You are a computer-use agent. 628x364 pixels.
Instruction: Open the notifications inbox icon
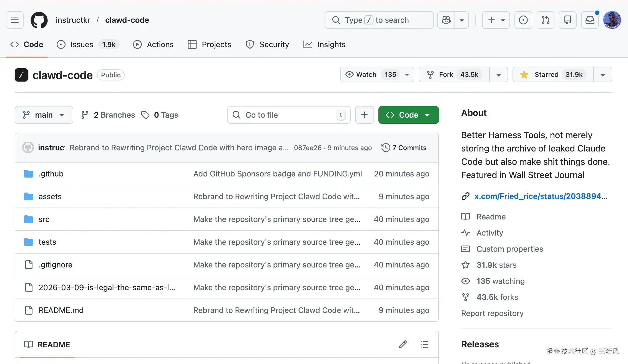(590, 20)
